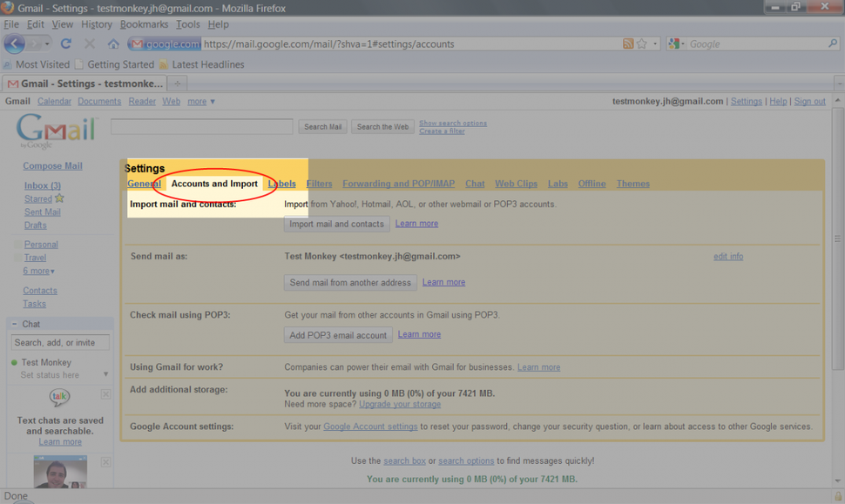
Task: Click the back navigation arrow
Action: click(x=15, y=44)
